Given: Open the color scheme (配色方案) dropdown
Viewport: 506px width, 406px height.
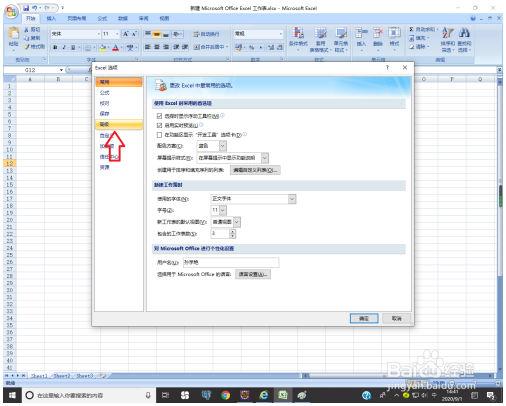Looking at the screenshot, I should 223,146.
